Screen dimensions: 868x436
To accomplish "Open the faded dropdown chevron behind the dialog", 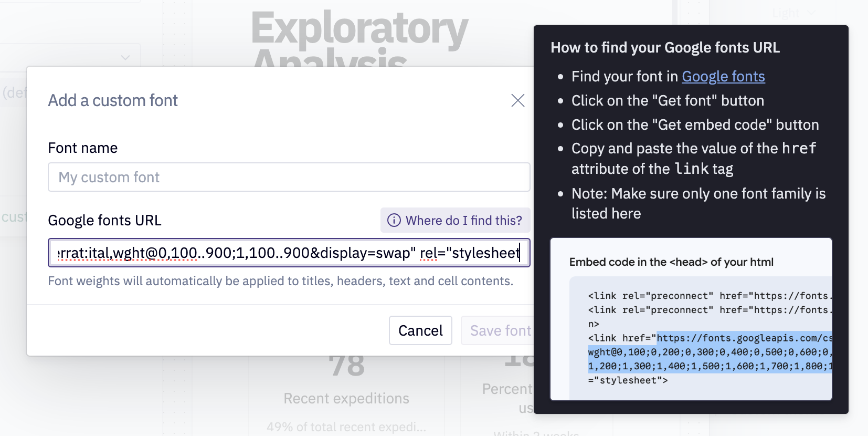I will (125, 57).
